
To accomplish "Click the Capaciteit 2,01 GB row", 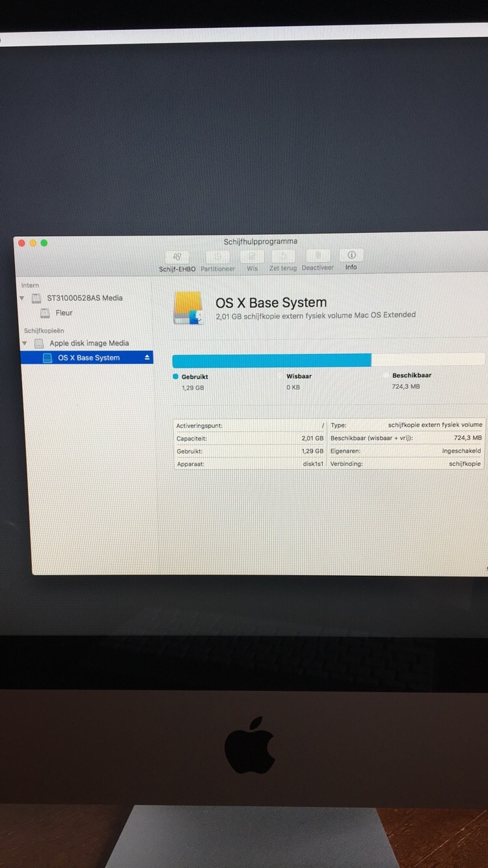I will pos(250,439).
